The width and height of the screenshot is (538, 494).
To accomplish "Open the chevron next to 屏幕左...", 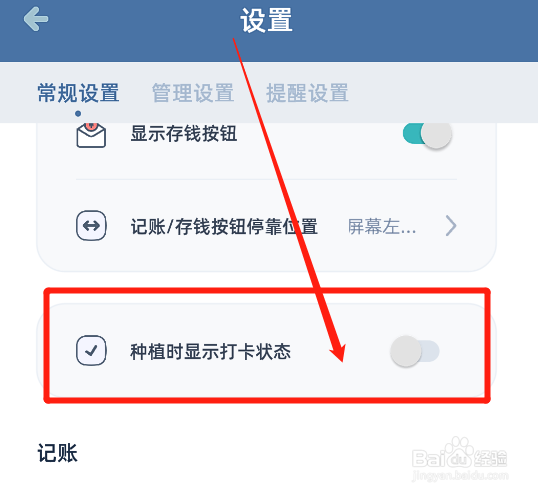I will point(451,226).
